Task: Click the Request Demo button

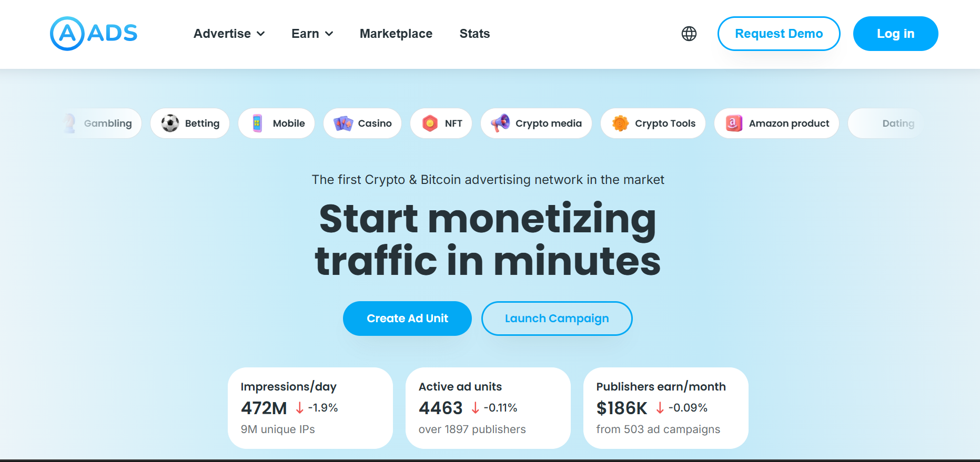Action: pyautogui.click(x=779, y=33)
